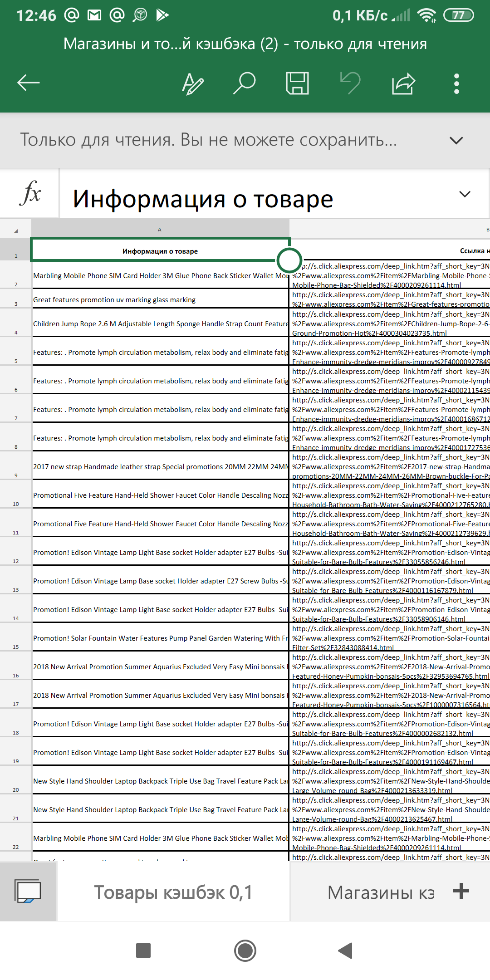
Task: Select the 'Ссылка н' header cell
Action: tap(390, 250)
